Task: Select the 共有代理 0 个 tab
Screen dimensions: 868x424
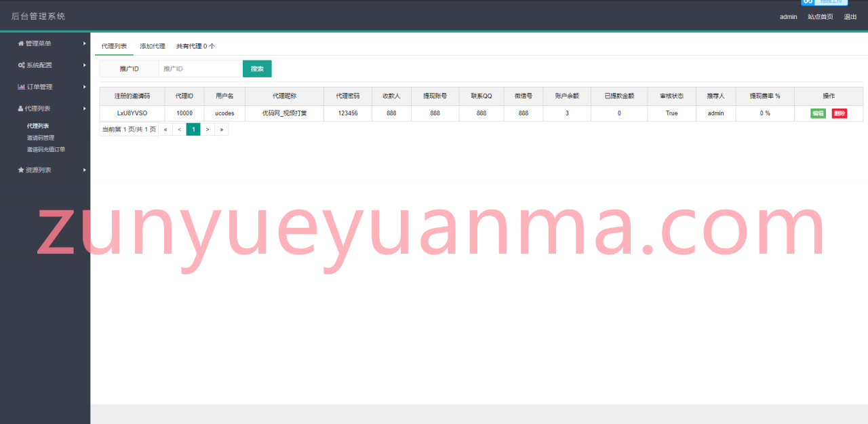Action: (x=195, y=46)
